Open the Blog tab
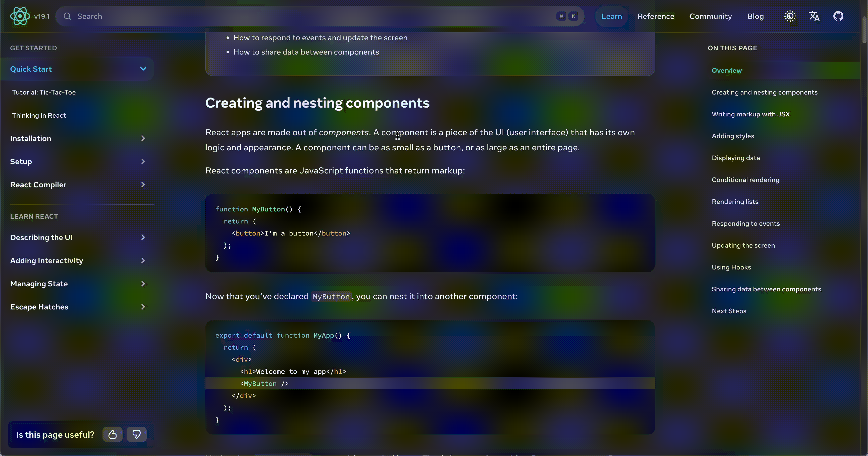 (755, 16)
